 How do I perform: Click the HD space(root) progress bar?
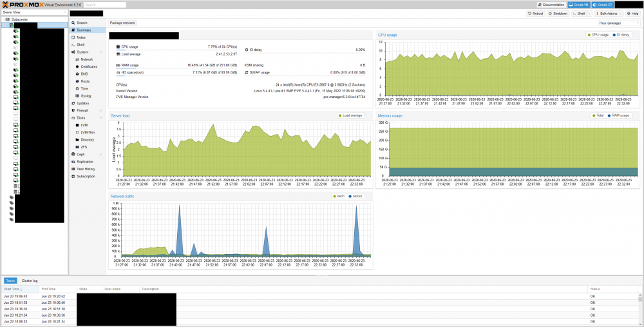pyautogui.click(x=176, y=75)
